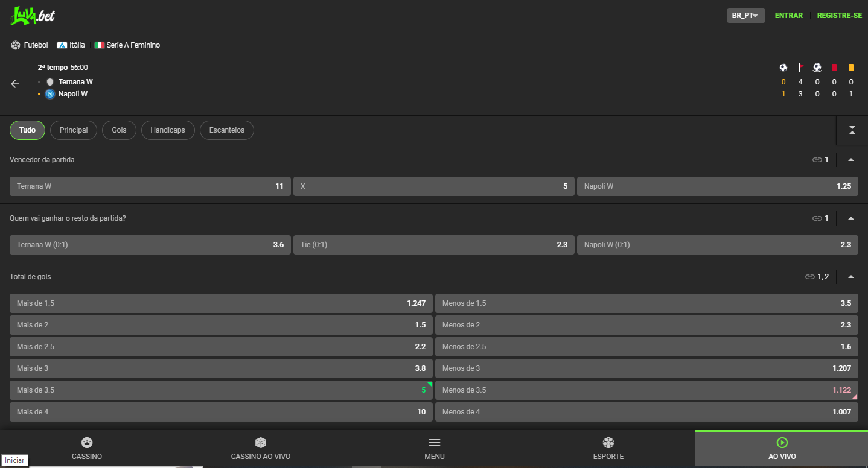Open the Esporte section from the bottom bar
This screenshot has width=868, height=468.
pos(608,449)
